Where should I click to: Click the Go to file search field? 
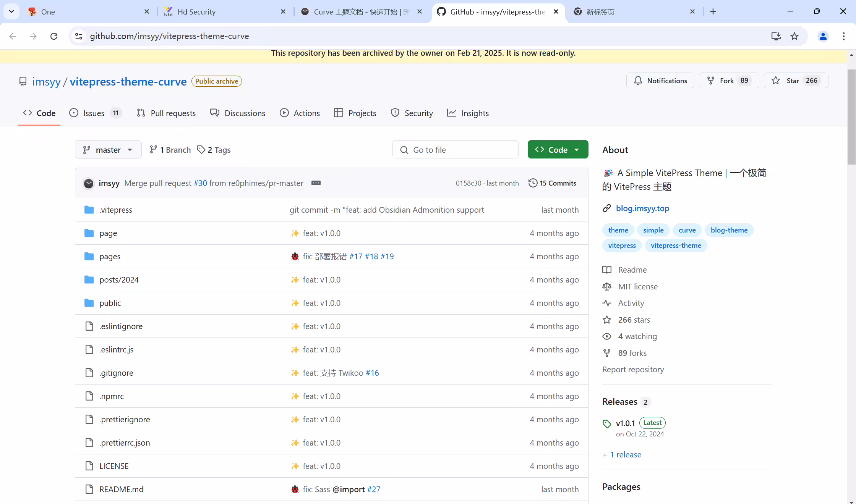tap(455, 150)
